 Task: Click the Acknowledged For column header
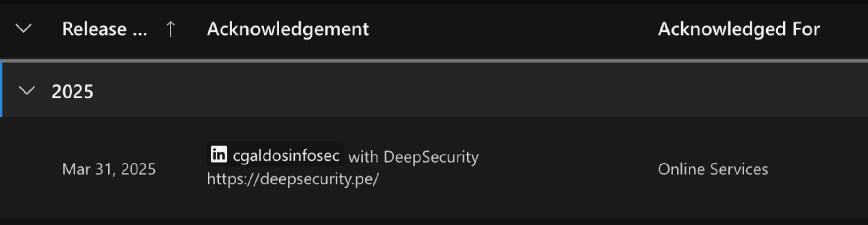(x=739, y=29)
